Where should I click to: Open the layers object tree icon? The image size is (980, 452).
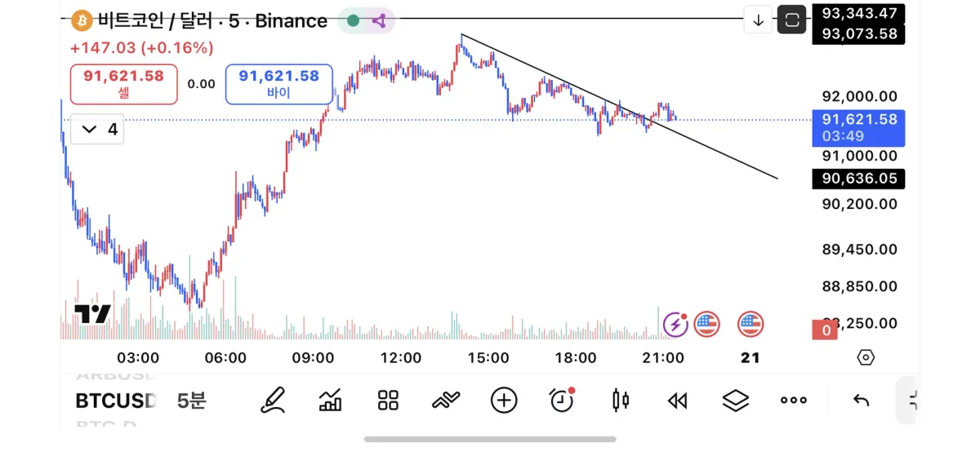pos(736,400)
